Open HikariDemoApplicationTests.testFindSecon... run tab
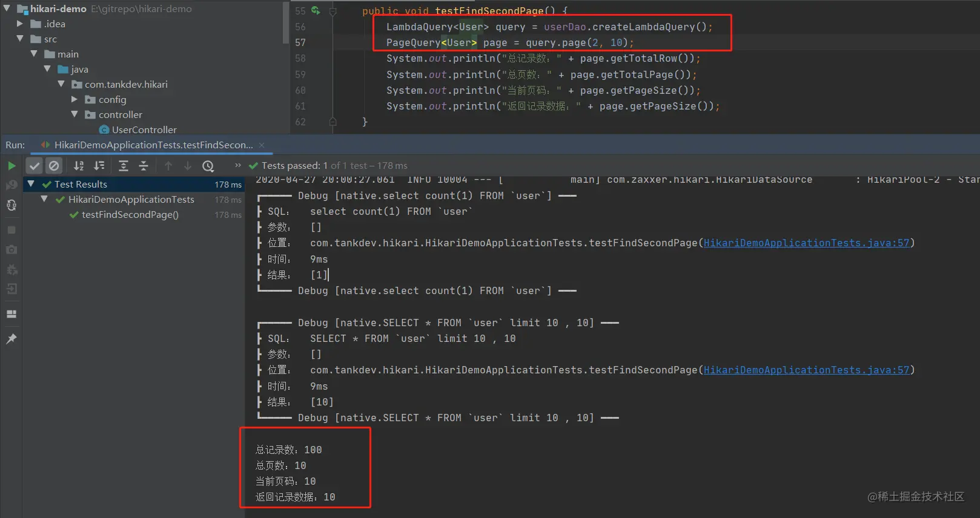 (x=153, y=145)
